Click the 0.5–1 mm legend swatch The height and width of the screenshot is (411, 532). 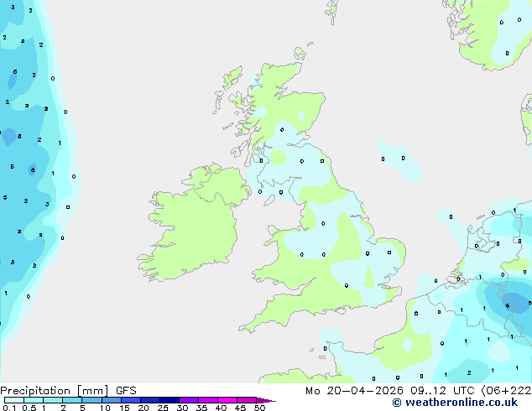[34, 400]
